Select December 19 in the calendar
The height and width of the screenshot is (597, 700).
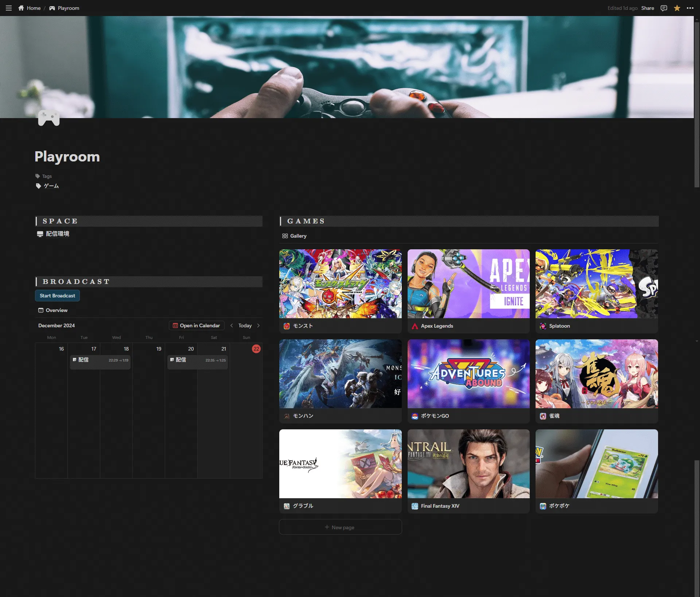[x=159, y=349]
